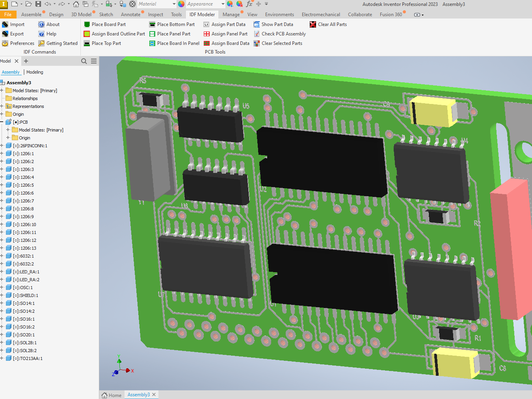The width and height of the screenshot is (532, 399).
Task: Click the Clear All Parts icon
Action: (313, 24)
